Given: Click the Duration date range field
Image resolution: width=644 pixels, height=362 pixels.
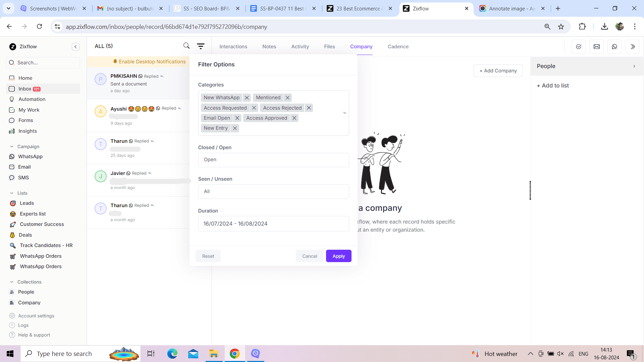Looking at the screenshot, I should click(x=273, y=224).
